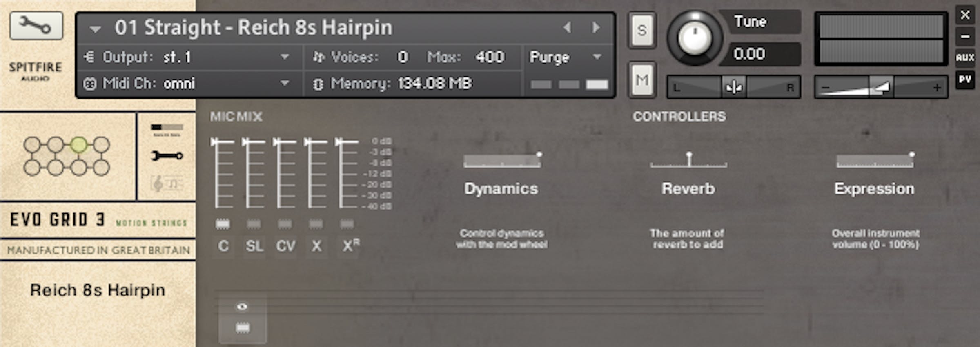Click the output level meter display
Screen dimensions: 980x347
881,39
